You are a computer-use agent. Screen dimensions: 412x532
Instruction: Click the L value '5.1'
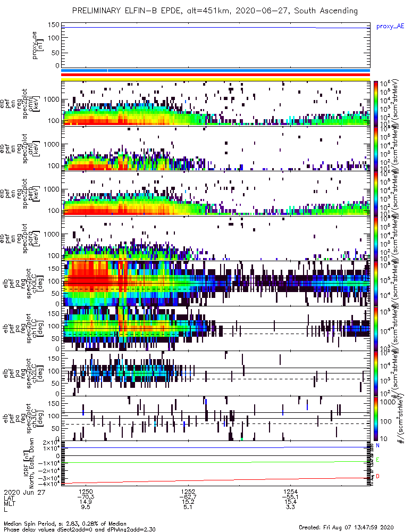[x=188, y=507]
